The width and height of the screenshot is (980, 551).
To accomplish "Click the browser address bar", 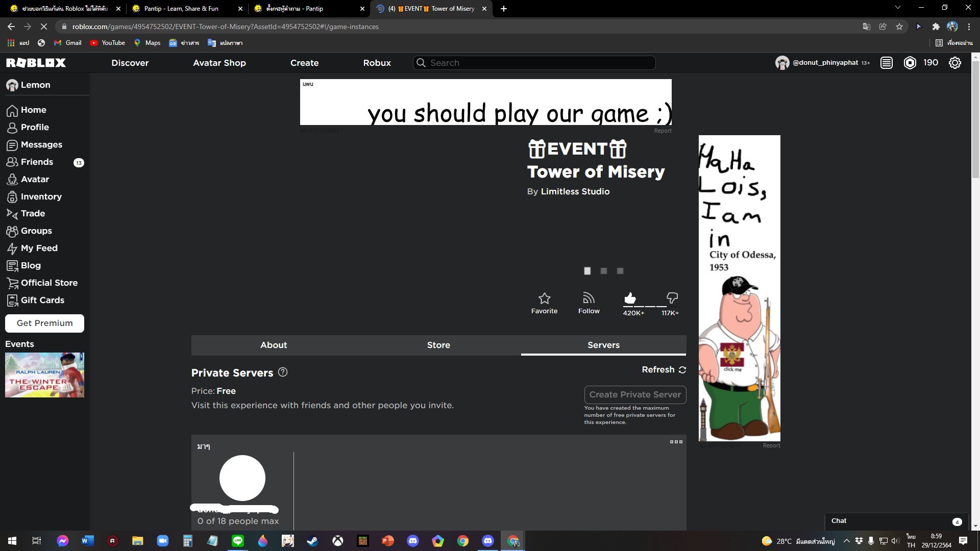I will tap(459, 27).
